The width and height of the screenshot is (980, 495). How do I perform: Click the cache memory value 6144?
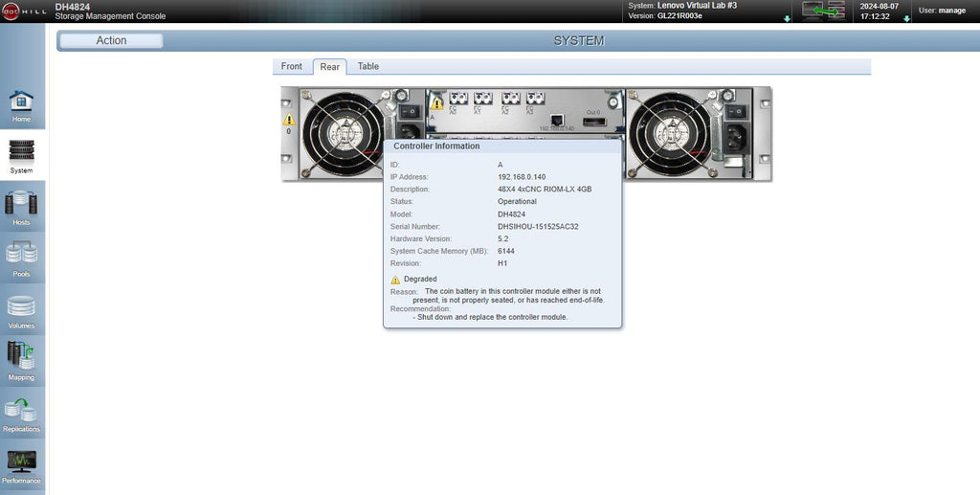pyautogui.click(x=506, y=251)
